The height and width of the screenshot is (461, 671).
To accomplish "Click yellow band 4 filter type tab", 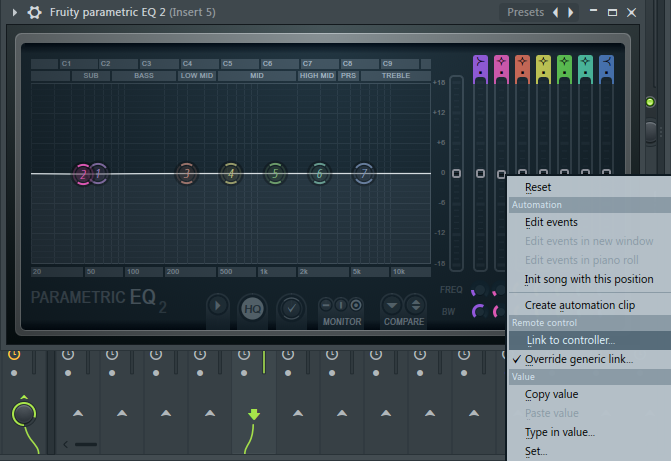I will pos(543,68).
